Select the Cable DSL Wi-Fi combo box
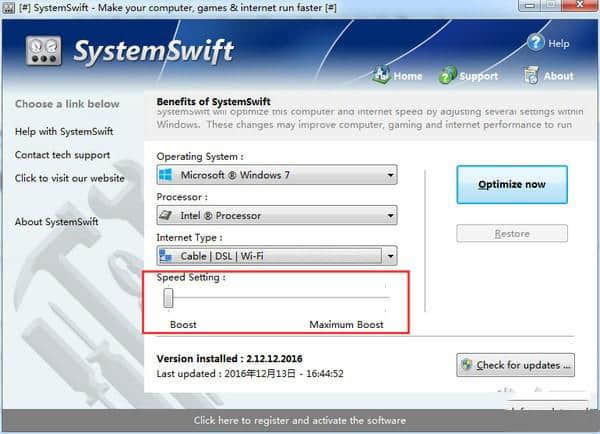The width and height of the screenshot is (600, 434). point(277,256)
